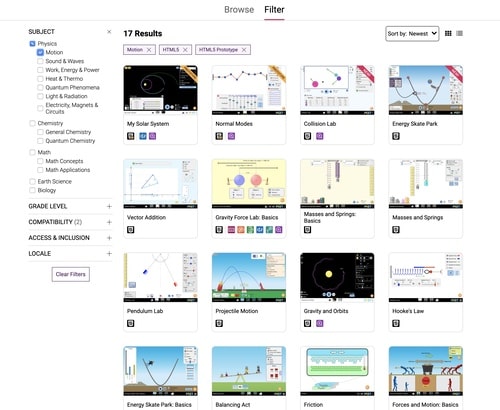
Task: Select the Filter tab
Action: pos(274,10)
